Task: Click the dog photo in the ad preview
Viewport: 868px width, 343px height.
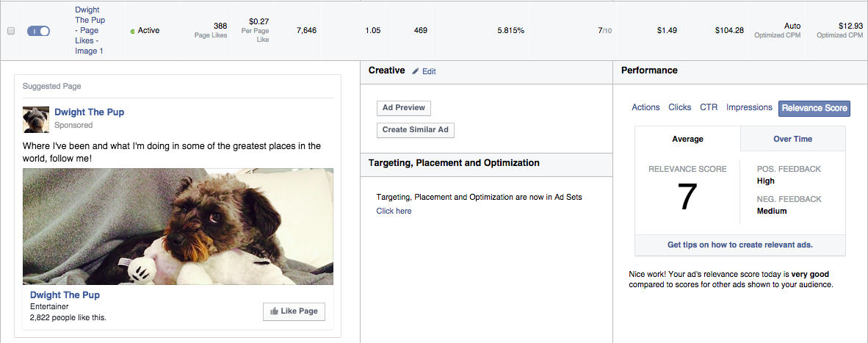Action: coord(178,226)
